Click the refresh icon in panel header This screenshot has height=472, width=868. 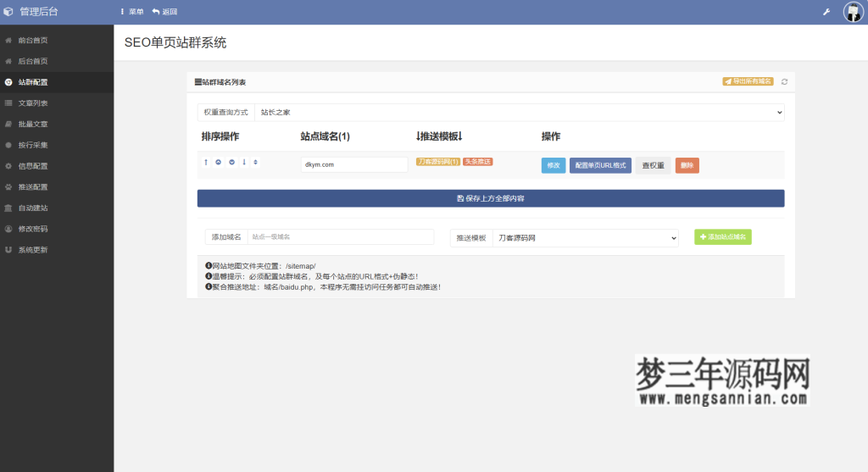tap(784, 82)
